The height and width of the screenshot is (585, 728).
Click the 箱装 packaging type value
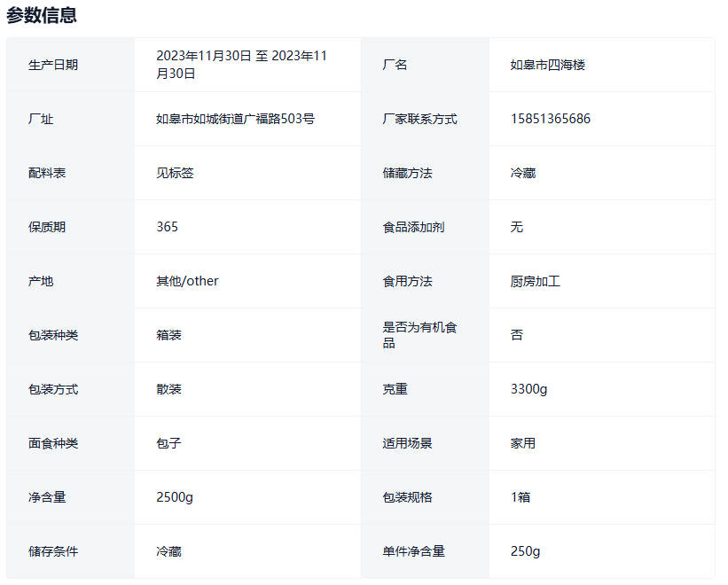168,335
